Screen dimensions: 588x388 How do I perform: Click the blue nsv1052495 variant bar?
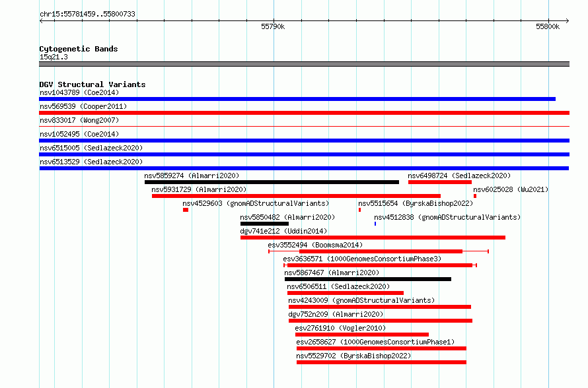tap(304, 141)
